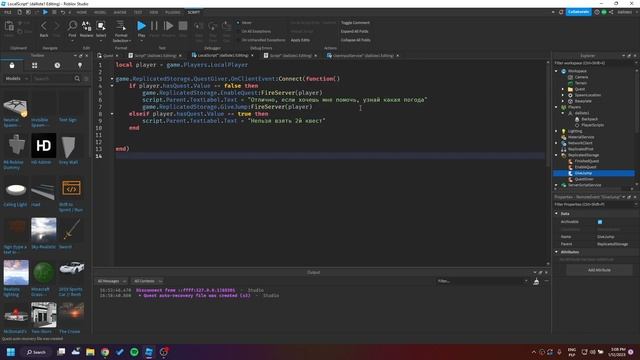Click the Add Attribute button
The height and width of the screenshot is (360, 640).
coord(599,270)
